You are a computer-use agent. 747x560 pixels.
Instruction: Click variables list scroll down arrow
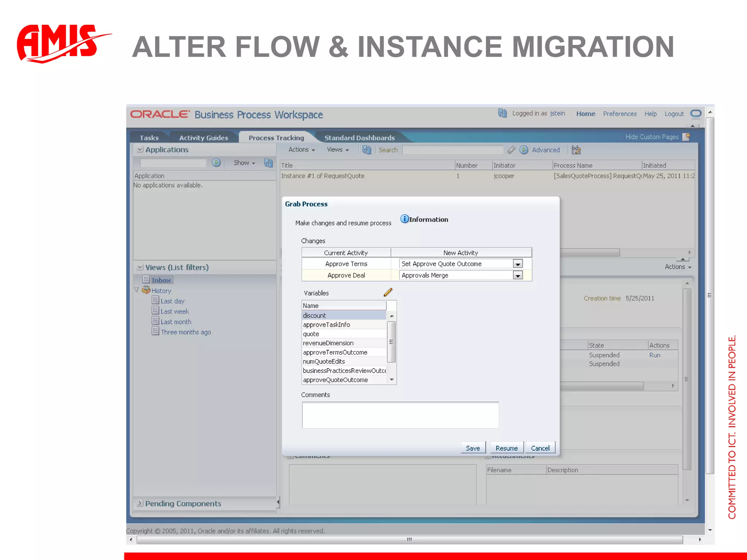point(392,380)
